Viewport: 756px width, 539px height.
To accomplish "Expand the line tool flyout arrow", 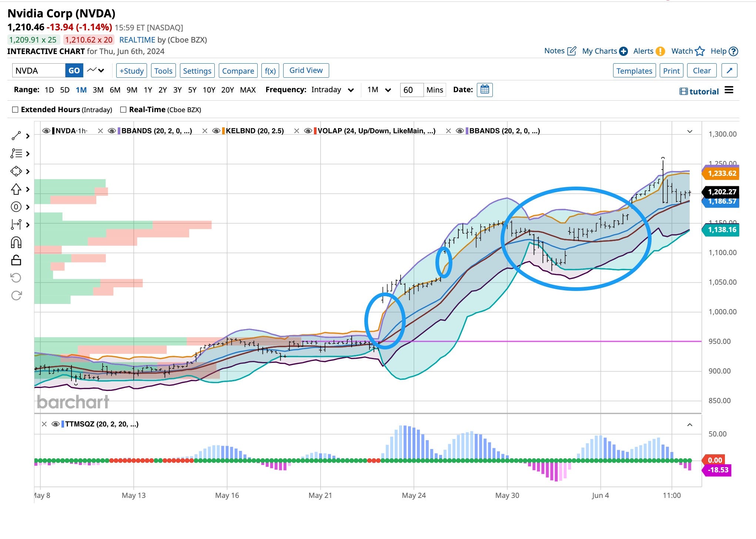I will 28,136.
